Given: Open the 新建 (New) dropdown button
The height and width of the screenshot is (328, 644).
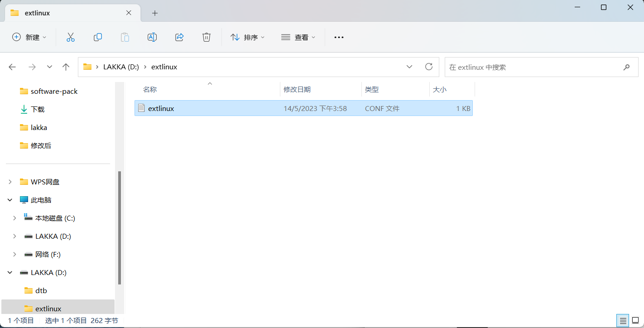Looking at the screenshot, I should tap(29, 37).
